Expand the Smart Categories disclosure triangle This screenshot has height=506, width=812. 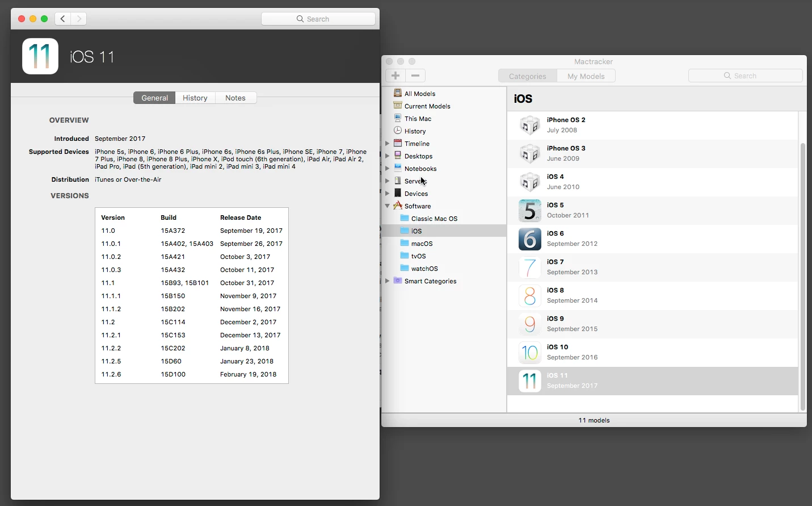click(388, 281)
